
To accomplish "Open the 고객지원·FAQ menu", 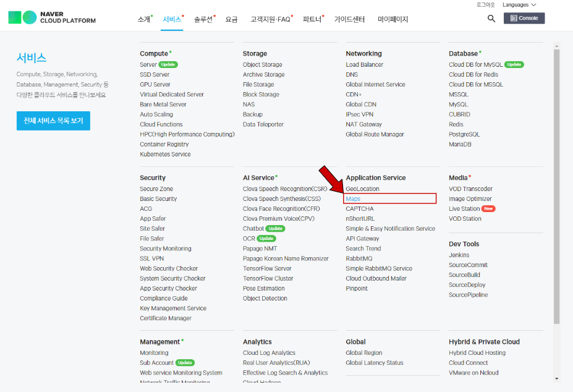I will coord(270,19).
